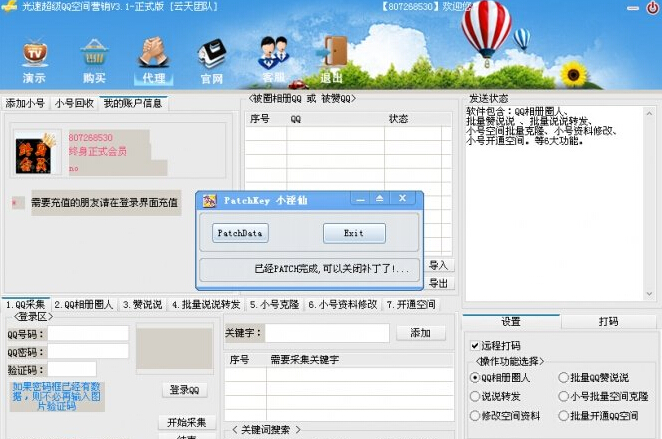Screen dimensions: 662x439
Task: Open the 7.开通空间 tab
Action: [411, 304]
